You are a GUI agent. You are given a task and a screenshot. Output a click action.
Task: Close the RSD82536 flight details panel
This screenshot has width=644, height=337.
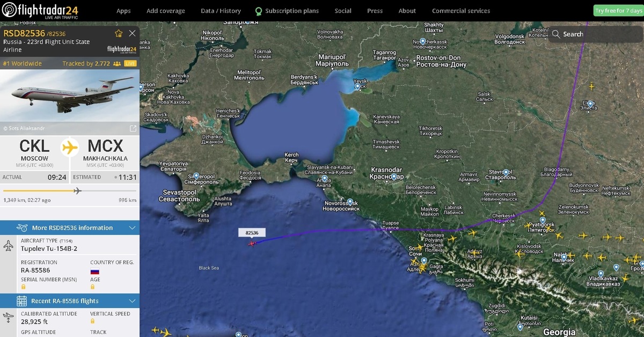[x=133, y=33]
